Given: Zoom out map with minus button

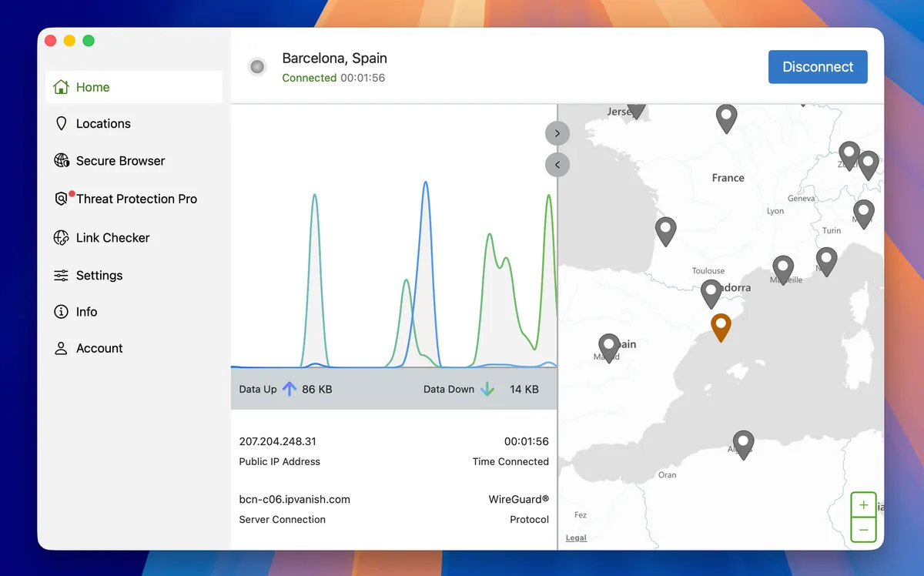Looking at the screenshot, I should [x=864, y=530].
